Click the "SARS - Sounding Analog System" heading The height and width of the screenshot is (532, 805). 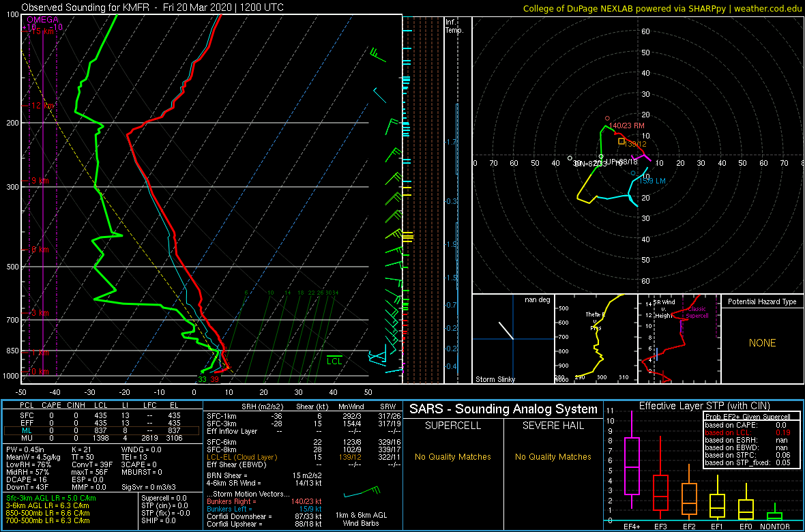click(x=503, y=409)
